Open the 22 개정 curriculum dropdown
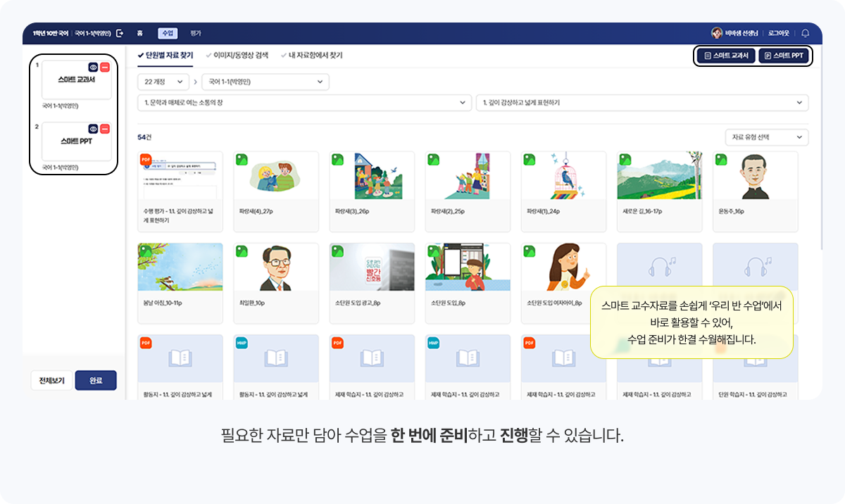 coord(163,82)
